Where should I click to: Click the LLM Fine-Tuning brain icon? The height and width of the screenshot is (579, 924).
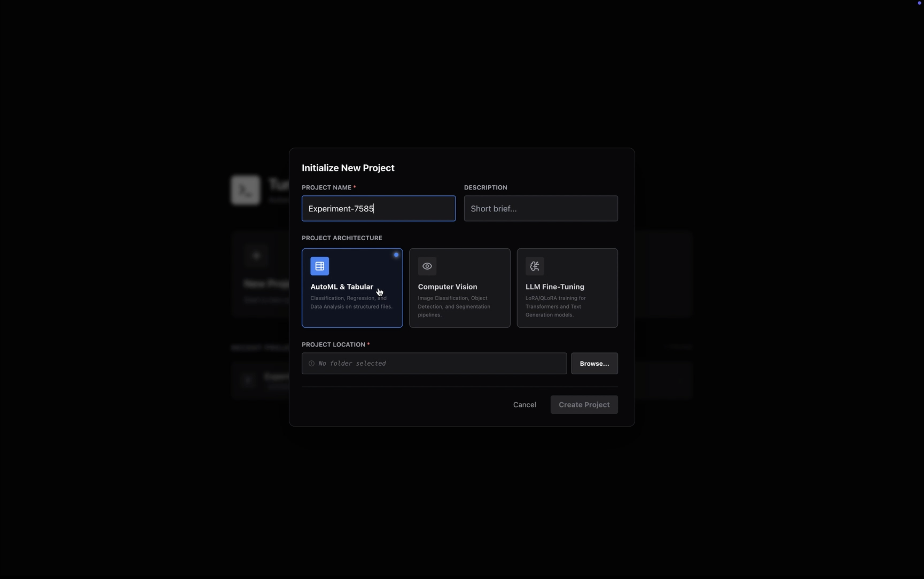pos(535,266)
